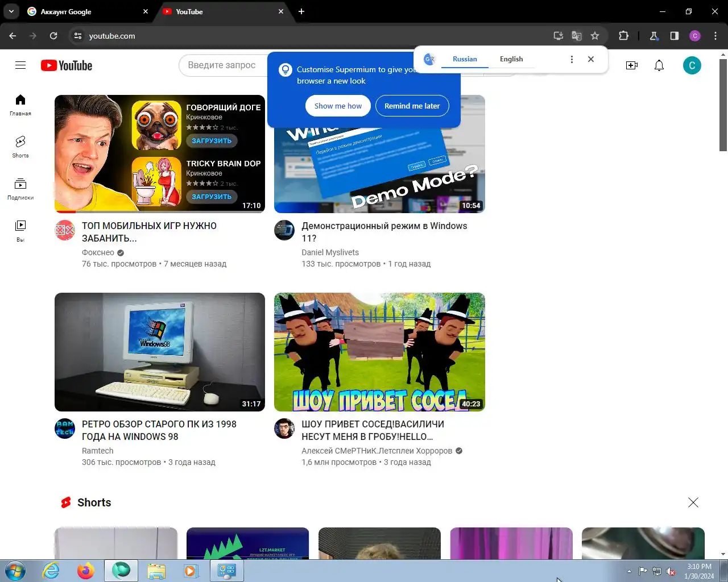This screenshot has height=582, width=728.
Task: Open Подписки in the sidebar
Action: pos(20,189)
